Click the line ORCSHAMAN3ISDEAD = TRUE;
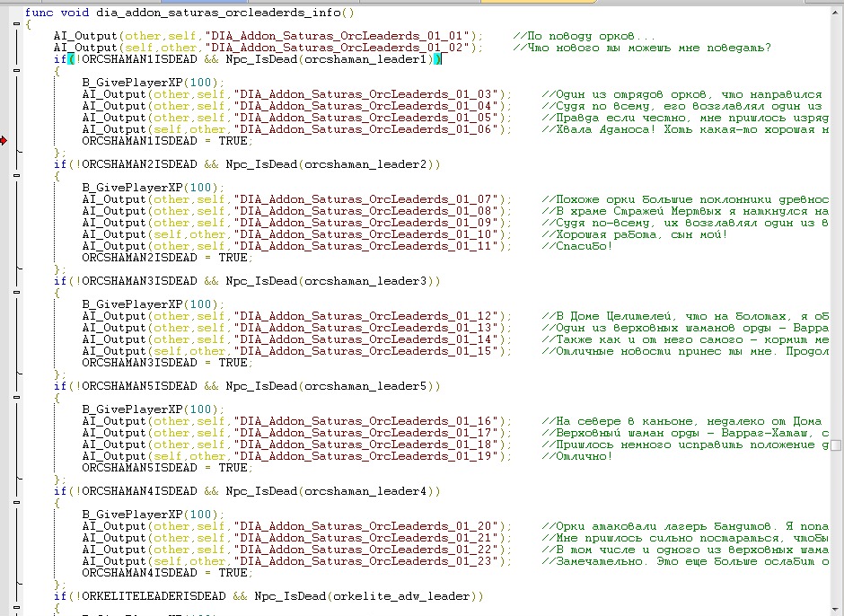The width and height of the screenshot is (844, 616). tap(167, 363)
